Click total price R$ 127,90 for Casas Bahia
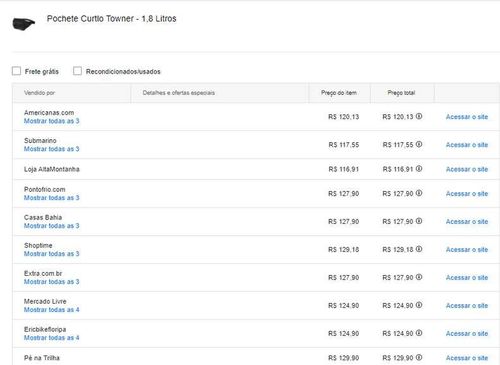This screenshot has height=365, width=500. [x=398, y=222]
